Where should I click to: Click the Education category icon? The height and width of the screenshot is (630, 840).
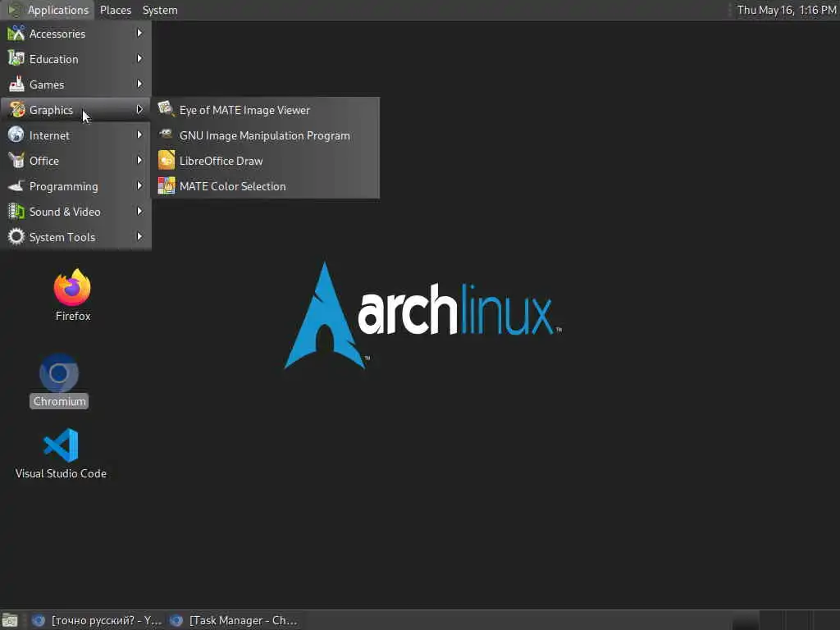[x=16, y=58]
